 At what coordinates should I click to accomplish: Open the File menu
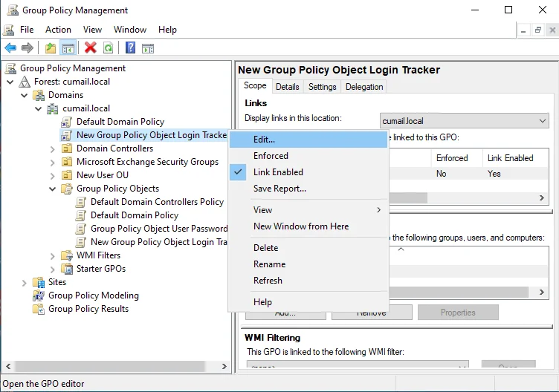27,30
